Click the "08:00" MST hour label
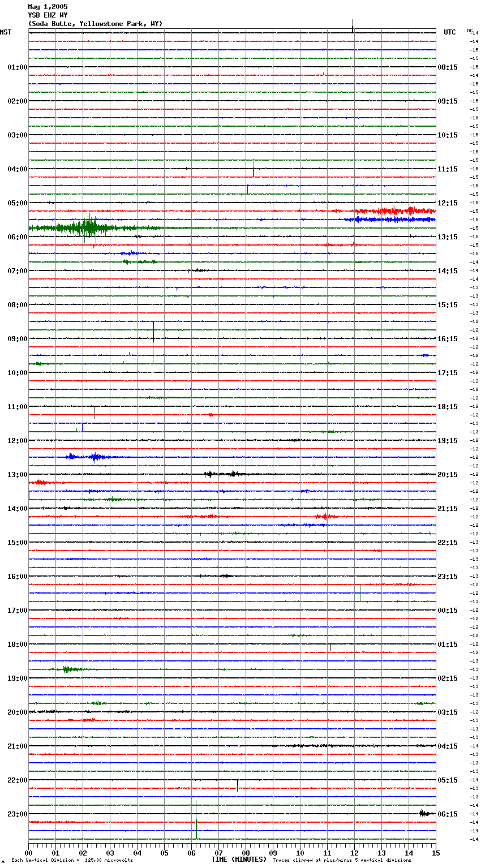Image resolution: width=481 pixels, height=868 pixels. [18, 305]
